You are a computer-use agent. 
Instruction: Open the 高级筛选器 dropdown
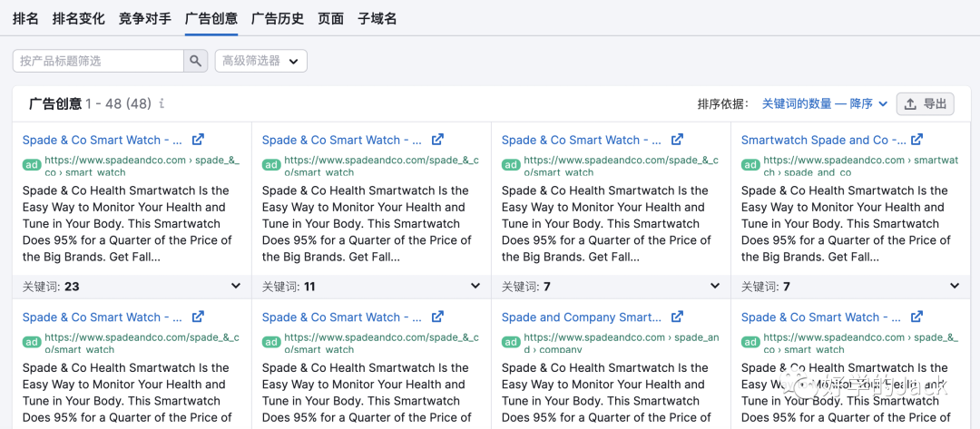pyautogui.click(x=261, y=61)
